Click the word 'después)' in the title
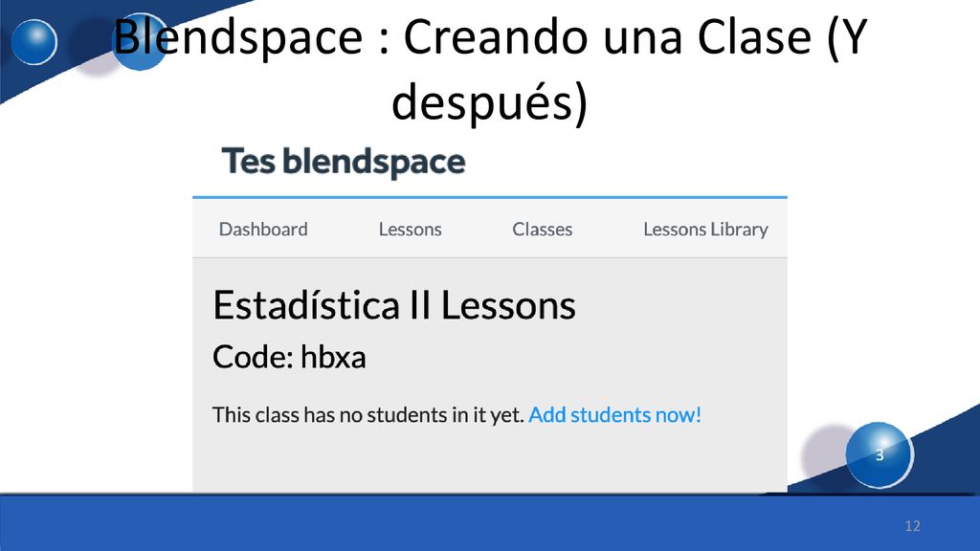 [x=489, y=101]
